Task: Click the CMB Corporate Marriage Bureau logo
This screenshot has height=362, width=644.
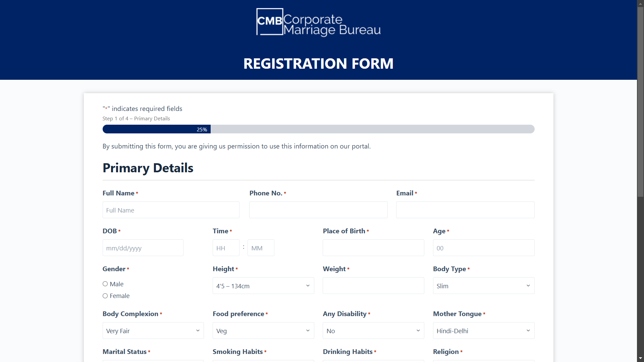Action: 318,22
